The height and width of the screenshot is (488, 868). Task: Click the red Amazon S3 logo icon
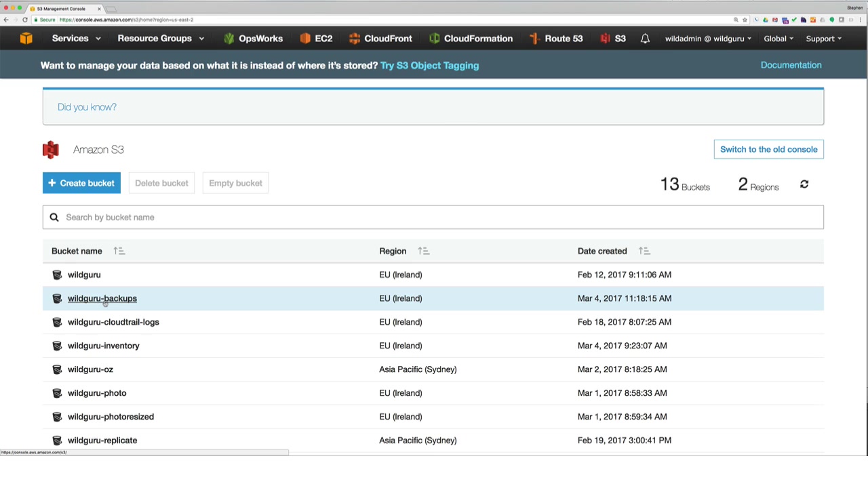(x=51, y=150)
